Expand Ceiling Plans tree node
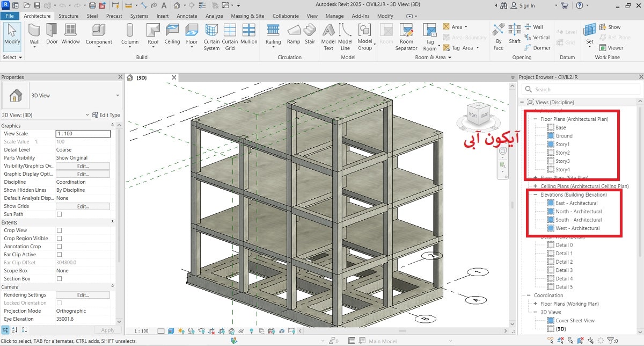The height and width of the screenshot is (346, 644). click(535, 186)
